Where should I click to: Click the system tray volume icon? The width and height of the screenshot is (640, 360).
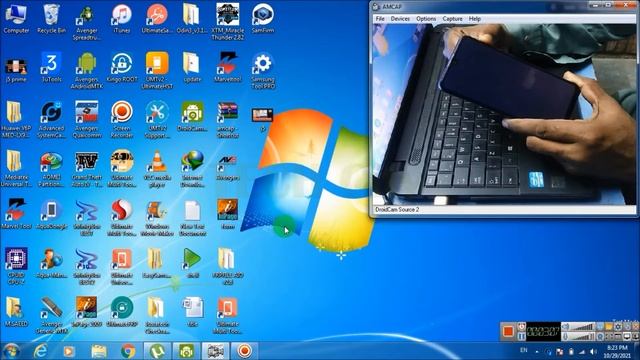point(593,351)
